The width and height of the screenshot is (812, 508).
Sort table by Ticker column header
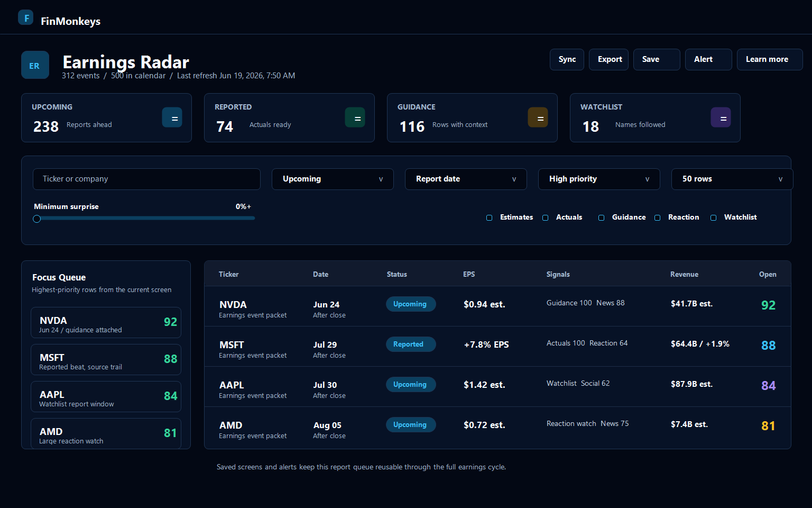click(229, 274)
